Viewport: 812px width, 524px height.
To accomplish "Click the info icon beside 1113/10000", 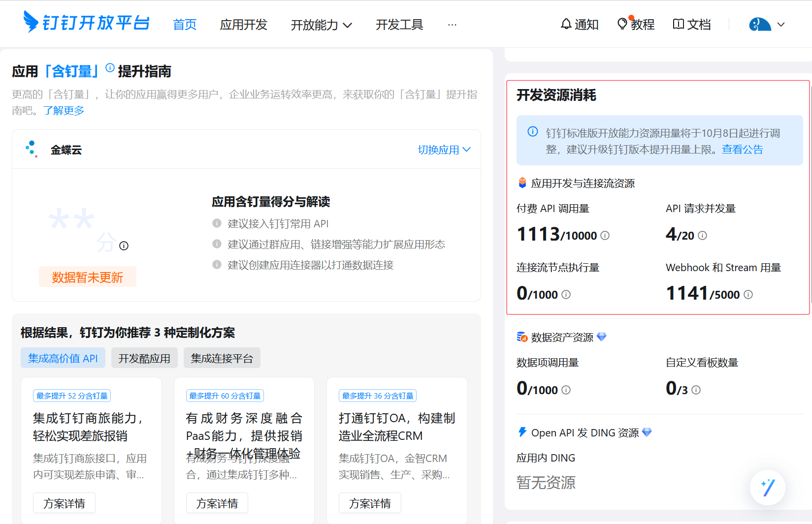I will [x=605, y=236].
